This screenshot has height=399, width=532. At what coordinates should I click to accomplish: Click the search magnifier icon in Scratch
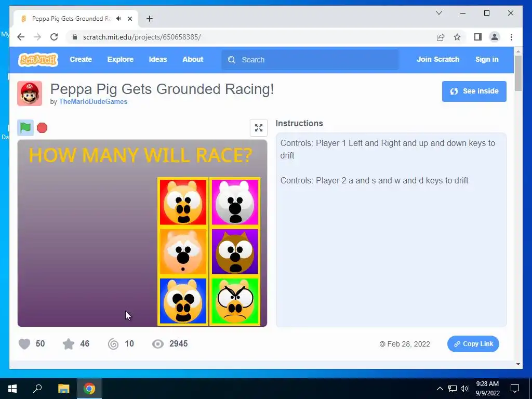tap(232, 60)
